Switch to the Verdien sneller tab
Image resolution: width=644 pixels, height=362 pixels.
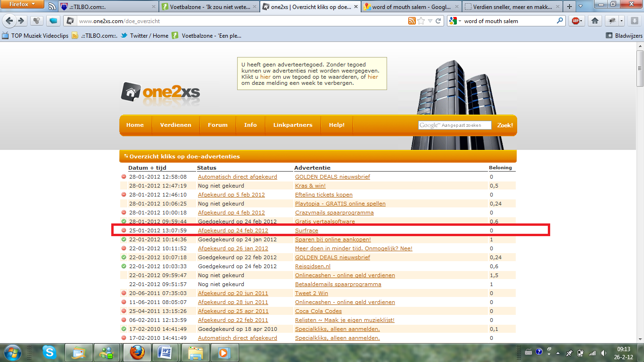tap(512, 7)
